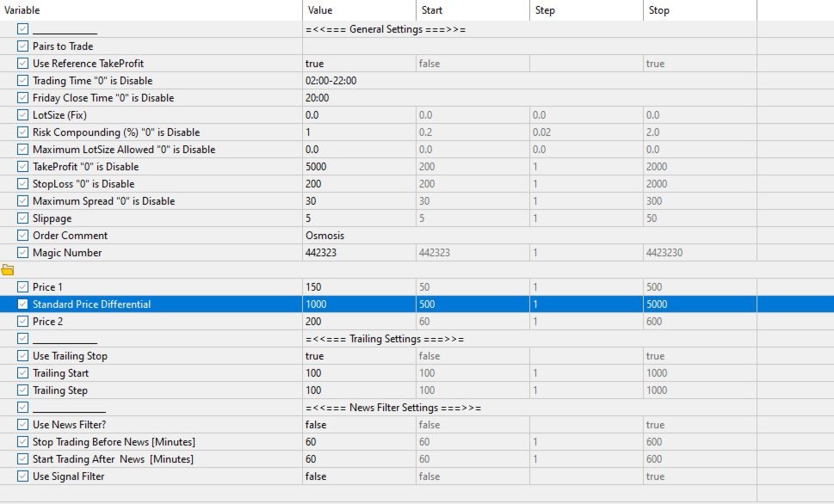Select the Stop Trading Before News [Minutes] row
The height and width of the screenshot is (504, 834).
[378, 442]
